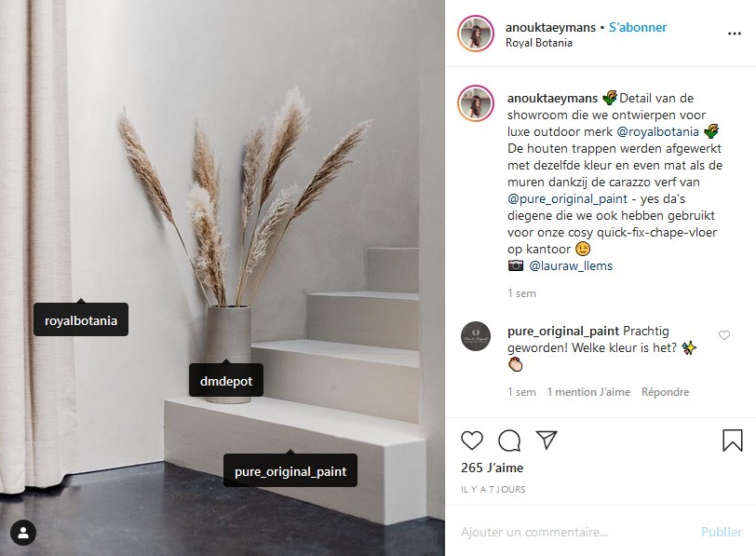Image resolution: width=756 pixels, height=556 pixels.
Task: Open the Royal Botania location link
Action: 538,43
